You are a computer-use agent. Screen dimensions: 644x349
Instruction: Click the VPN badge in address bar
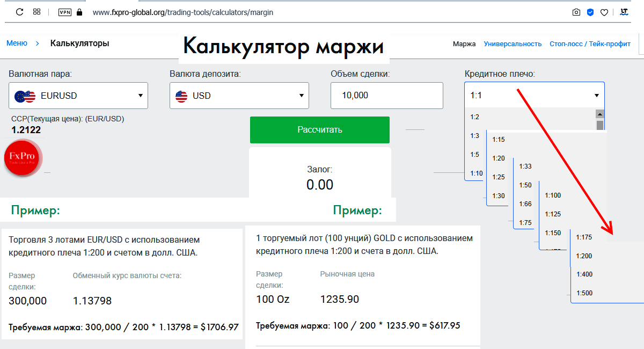click(64, 12)
